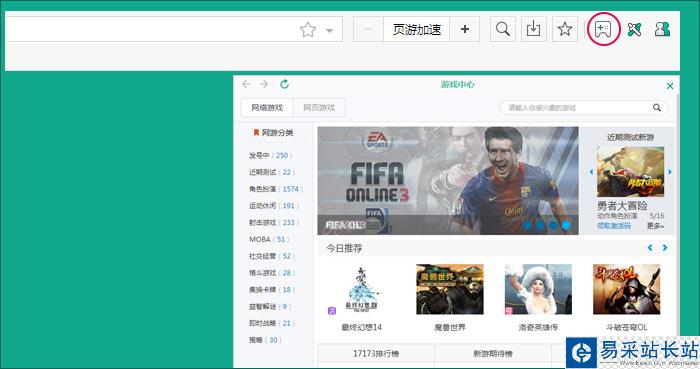This screenshot has width=700, height=369.
Task: Switch to the 新游期待榜 tab
Action: point(493,353)
